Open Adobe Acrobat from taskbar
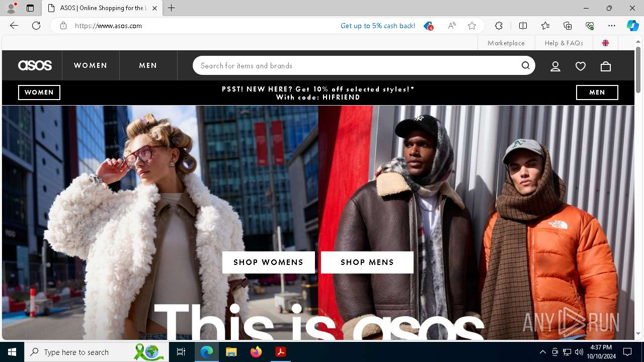 coord(281,352)
